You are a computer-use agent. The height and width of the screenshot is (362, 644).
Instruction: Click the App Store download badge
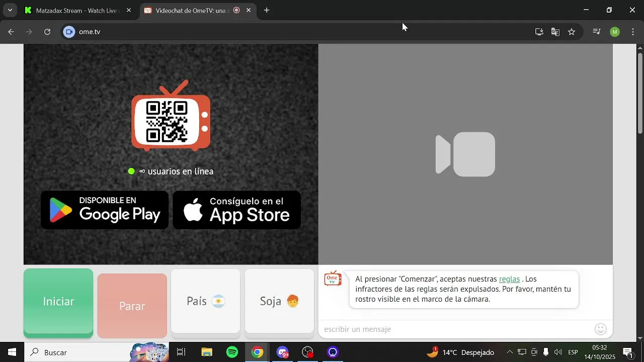237,210
